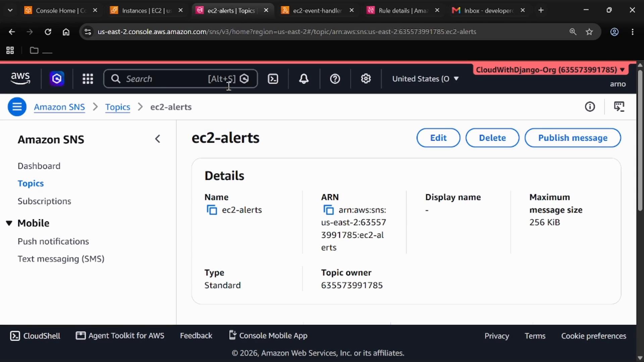Open the info panel icon
Viewport: 644px width, 362px height.
[x=590, y=107]
